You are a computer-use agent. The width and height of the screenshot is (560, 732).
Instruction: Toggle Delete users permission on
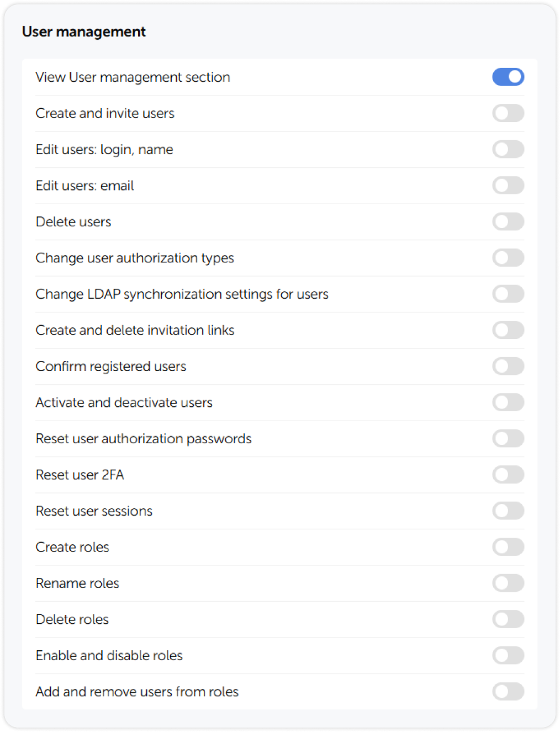click(x=508, y=221)
